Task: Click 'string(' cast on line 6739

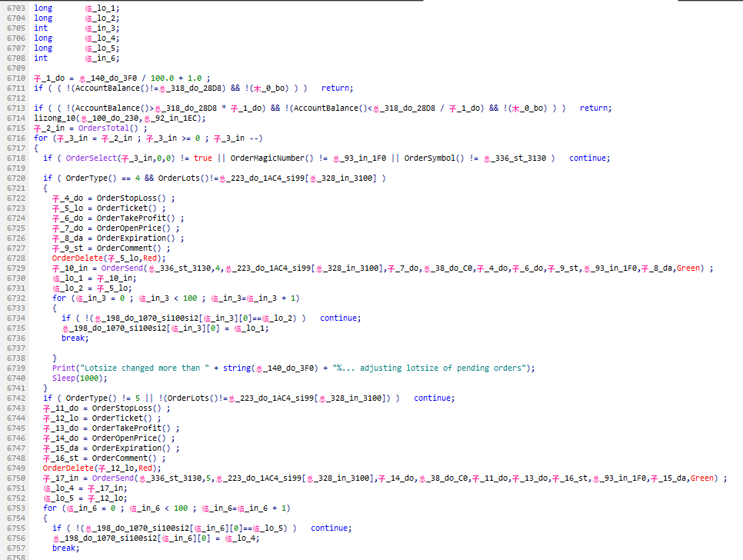Action: point(239,368)
